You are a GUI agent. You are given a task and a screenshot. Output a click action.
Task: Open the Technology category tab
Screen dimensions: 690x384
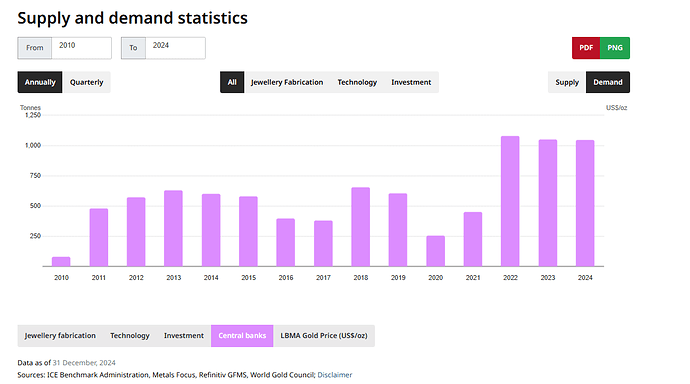357,82
